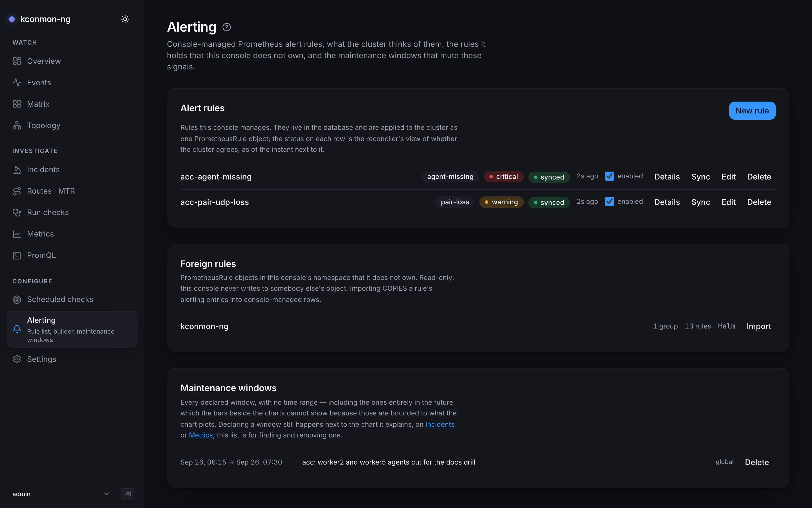This screenshot has height=508, width=812.
Task: Click the agent-missing tag
Action: [x=450, y=177]
